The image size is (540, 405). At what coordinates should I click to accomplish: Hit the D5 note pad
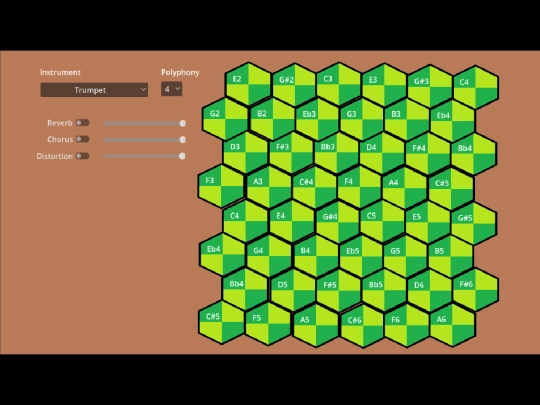pyautogui.click(x=293, y=290)
